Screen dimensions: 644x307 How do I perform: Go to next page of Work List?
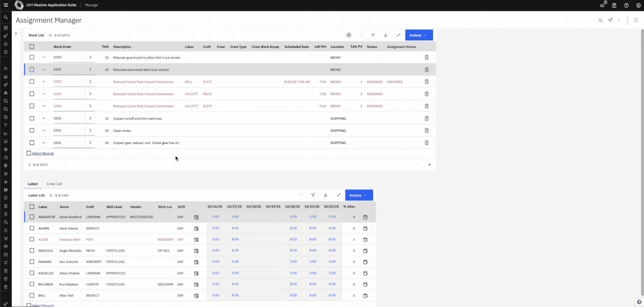click(x=429, y=165)
